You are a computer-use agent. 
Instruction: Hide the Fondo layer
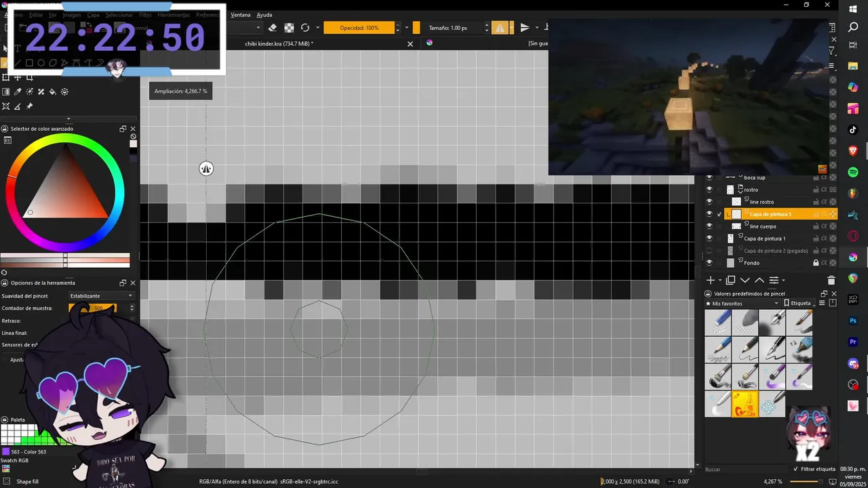709,263
